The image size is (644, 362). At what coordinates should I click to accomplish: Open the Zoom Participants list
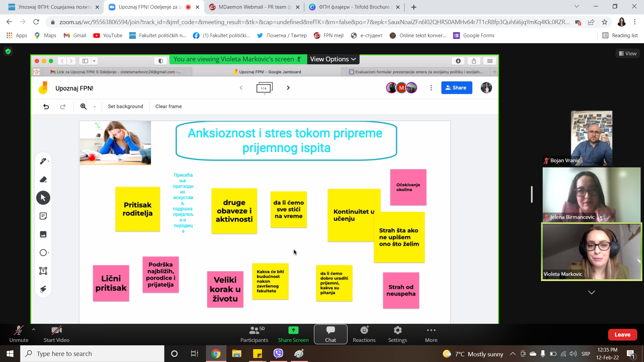tap(254, 334)
